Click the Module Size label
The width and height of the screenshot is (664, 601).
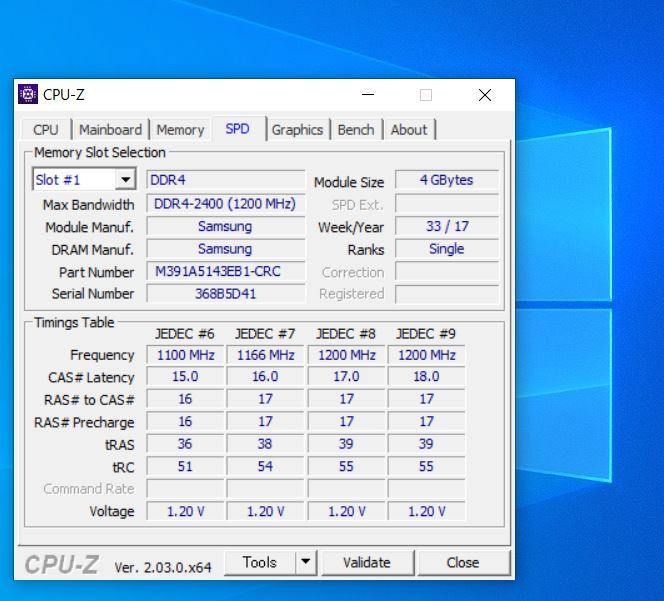pos(349,183)
